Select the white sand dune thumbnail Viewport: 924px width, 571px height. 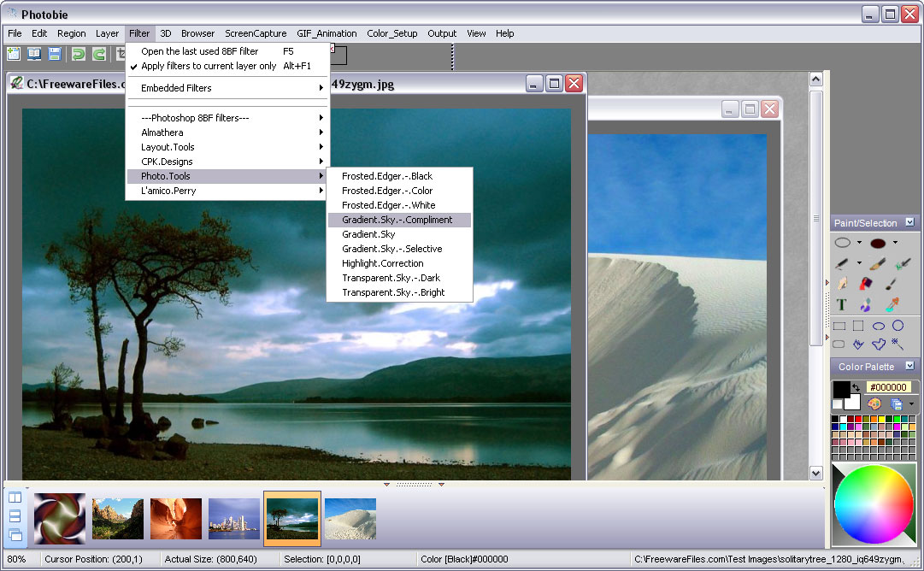(x=350, y=519)
